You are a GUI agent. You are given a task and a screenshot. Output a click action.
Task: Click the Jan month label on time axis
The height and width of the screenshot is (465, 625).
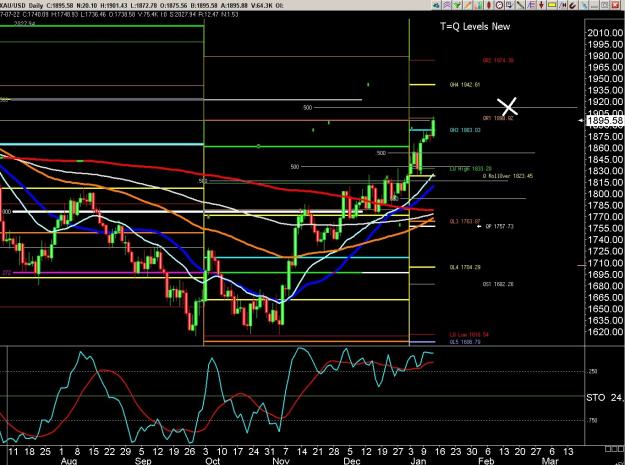click(418, 461)
